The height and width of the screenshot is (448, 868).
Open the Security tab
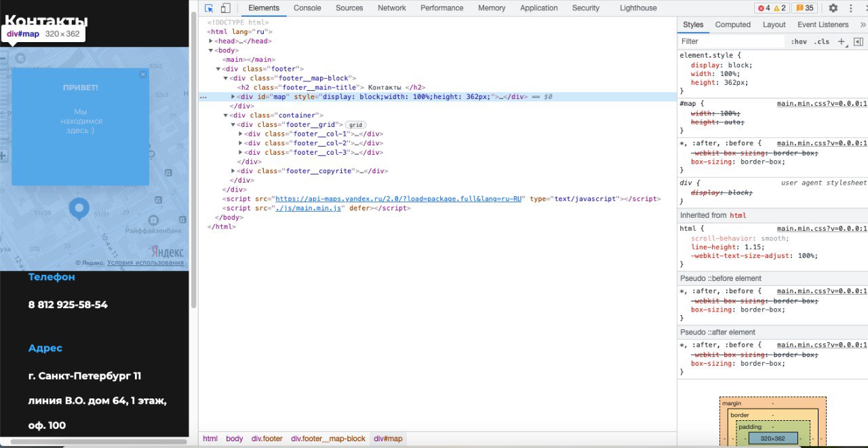(x=586, y=8)
